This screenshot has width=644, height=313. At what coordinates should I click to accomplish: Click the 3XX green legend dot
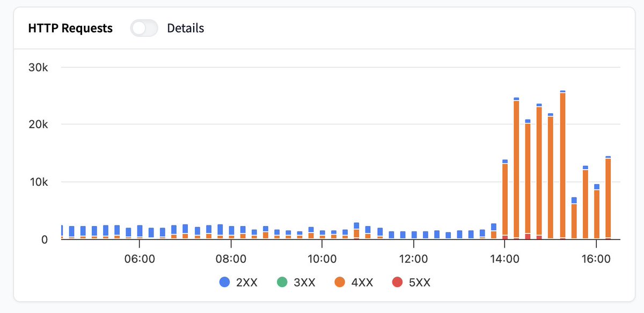coord(282,282)
